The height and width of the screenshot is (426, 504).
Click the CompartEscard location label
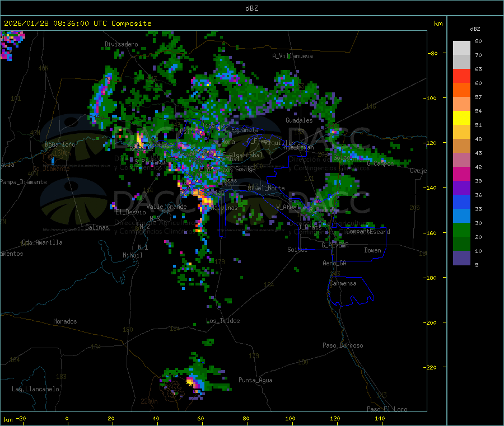(x=368, y=231)
